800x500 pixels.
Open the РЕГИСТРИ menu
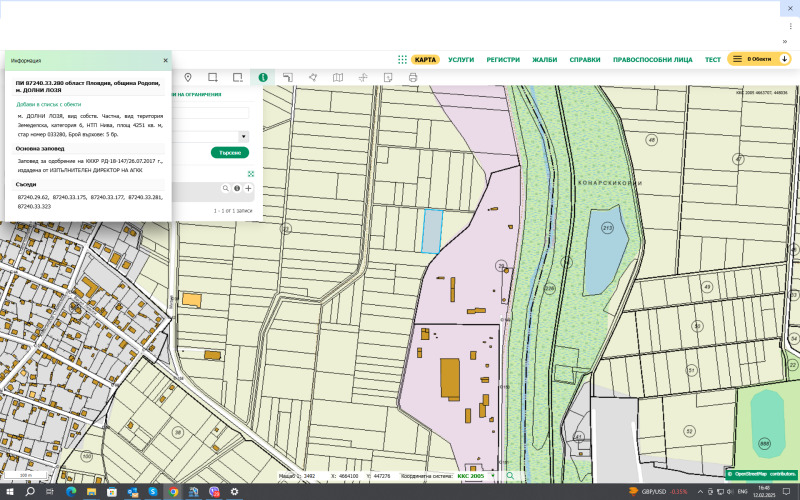click(x=503, y=60)
